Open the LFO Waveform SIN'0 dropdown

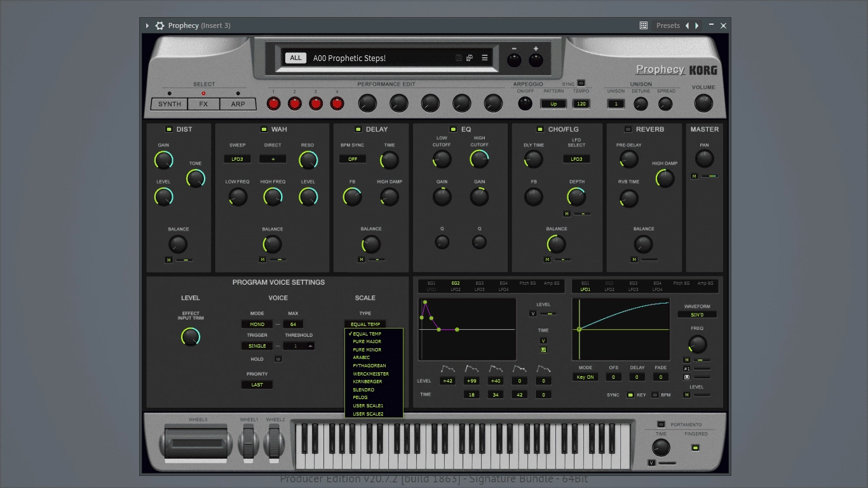tap(697, 315)
